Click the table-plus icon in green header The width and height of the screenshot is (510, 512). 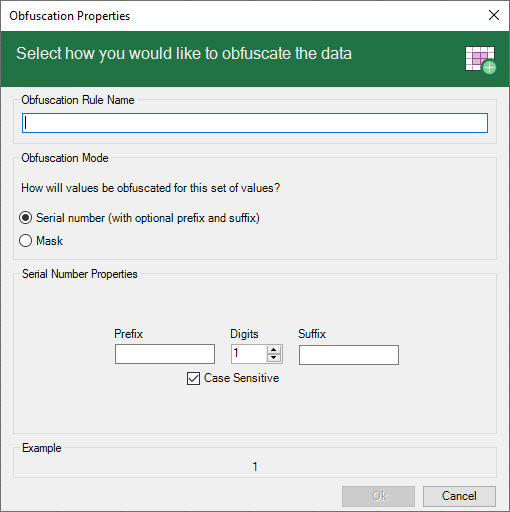(481, 59)
